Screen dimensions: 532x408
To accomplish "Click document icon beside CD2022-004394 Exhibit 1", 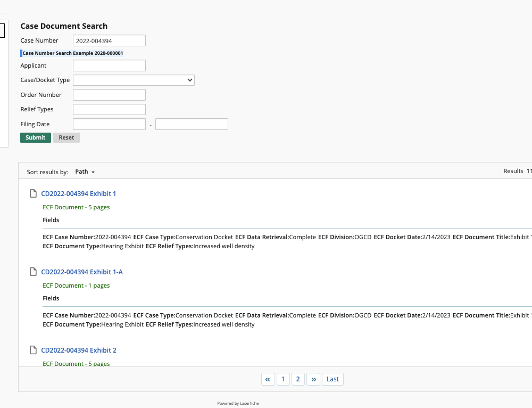I will [33, 194].
